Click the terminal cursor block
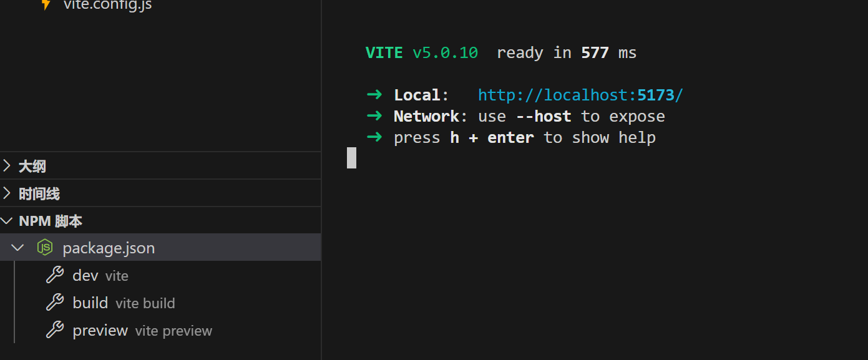 (x=351, y=158)
